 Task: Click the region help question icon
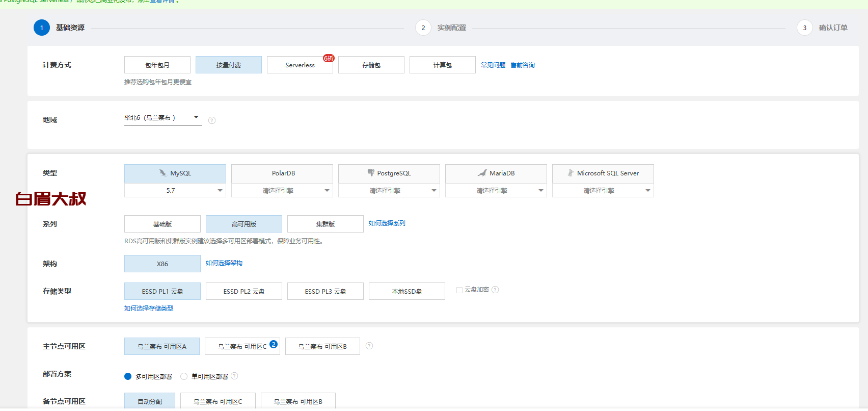coord(212,120)
